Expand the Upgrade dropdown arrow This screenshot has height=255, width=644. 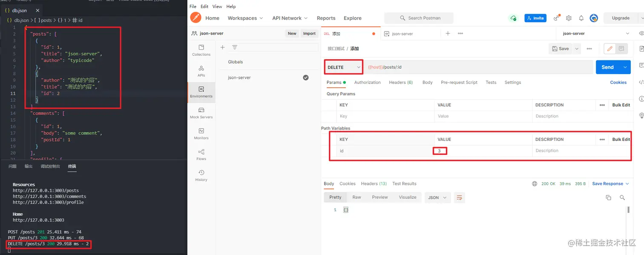641,18
